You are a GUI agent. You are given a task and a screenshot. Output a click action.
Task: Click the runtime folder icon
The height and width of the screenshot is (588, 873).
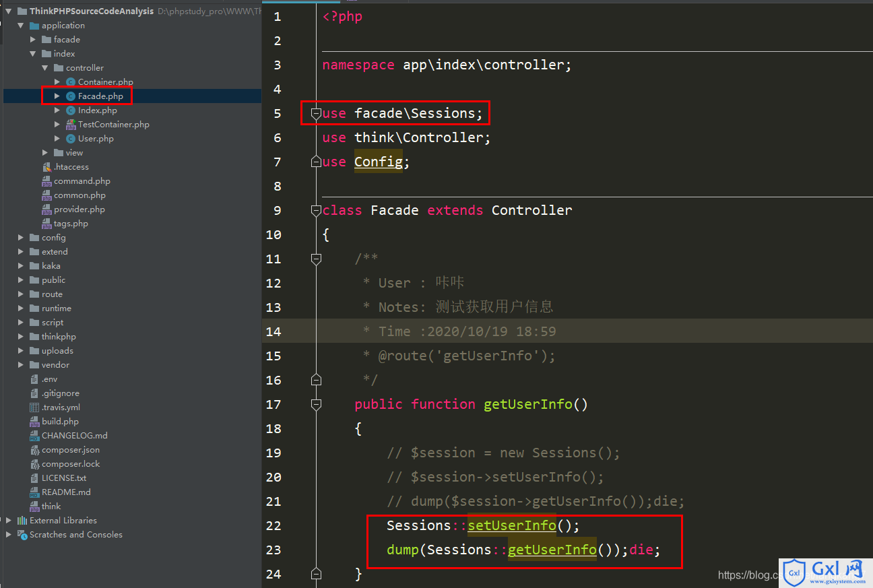pos(34,308)
